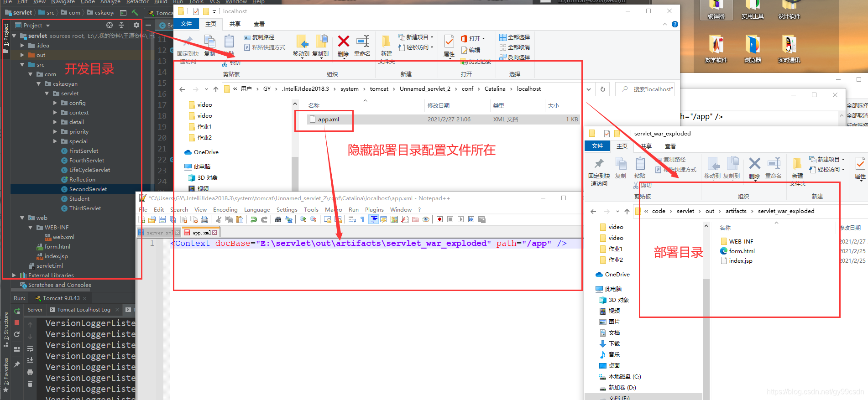This screenshot has height=400, width=868.
Task: Click Undo arrow in Notepad++ toolbar
Action: pyautogui.click(x=253, y=219)
